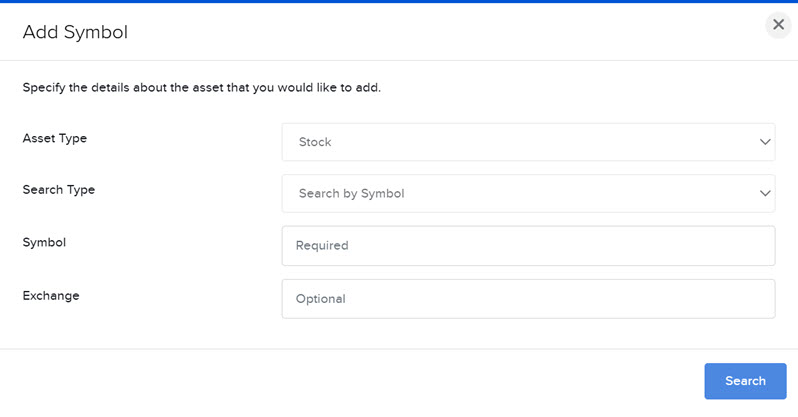This screenshot has height=417, width=798.
Task: Click empty footer area left of Search
Action: (351, 381)
